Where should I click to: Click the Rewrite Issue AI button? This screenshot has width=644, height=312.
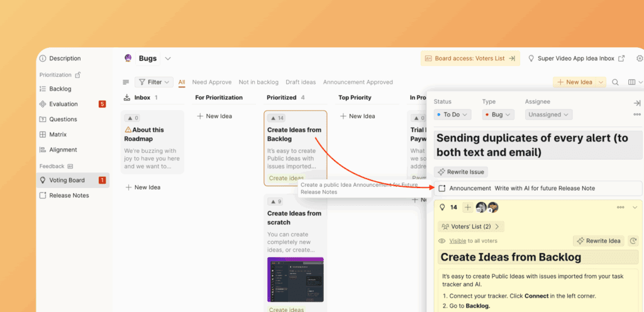[x=461, y=172]
